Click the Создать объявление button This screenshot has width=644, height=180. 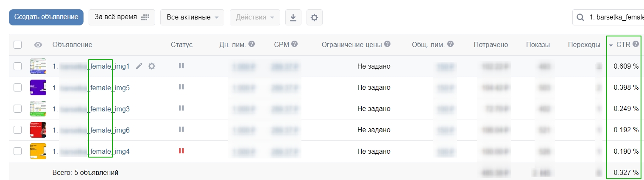click(46, 17)
